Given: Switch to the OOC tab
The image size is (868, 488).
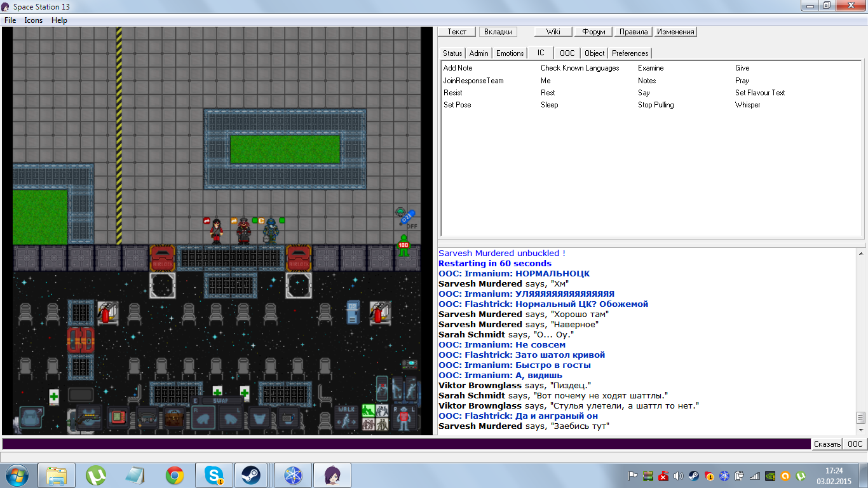Looking at the screenshot, I should tap(567, 53).
